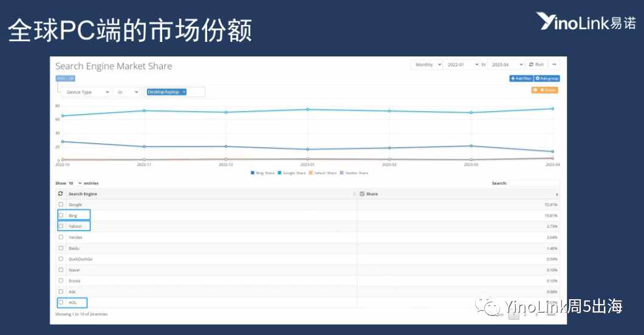Check the Yandex row checkbox
This screenshot has height=335, width=644.
point(61,237)
